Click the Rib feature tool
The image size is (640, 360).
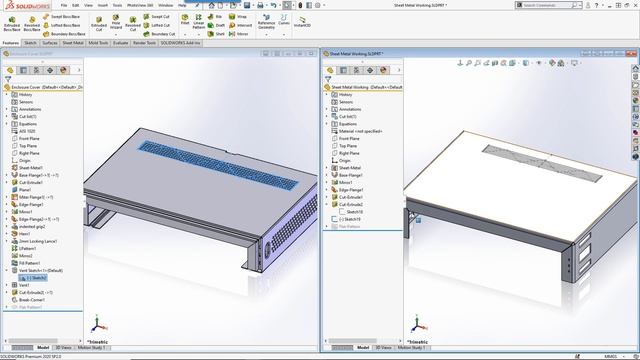click(x=215, y=17)
